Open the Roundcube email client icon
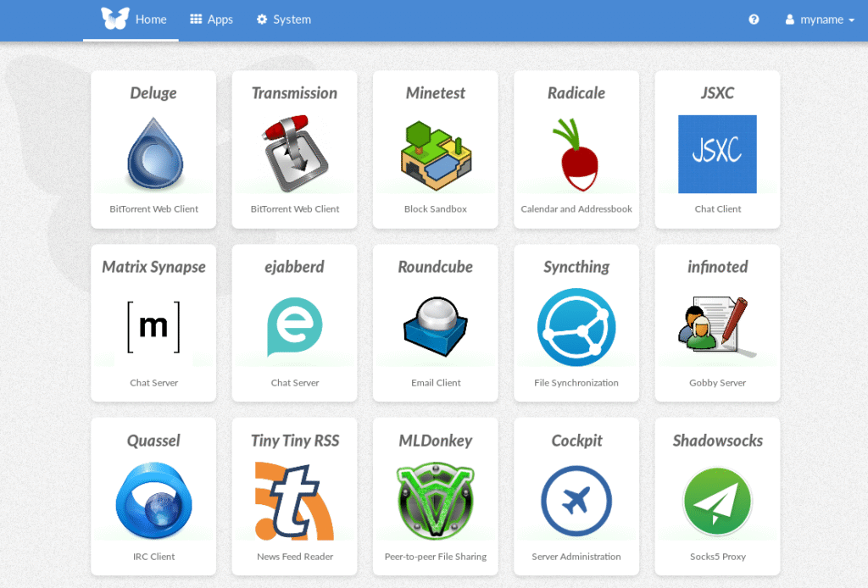The width and height of the screenshot is (868, 588). [436, 327]
